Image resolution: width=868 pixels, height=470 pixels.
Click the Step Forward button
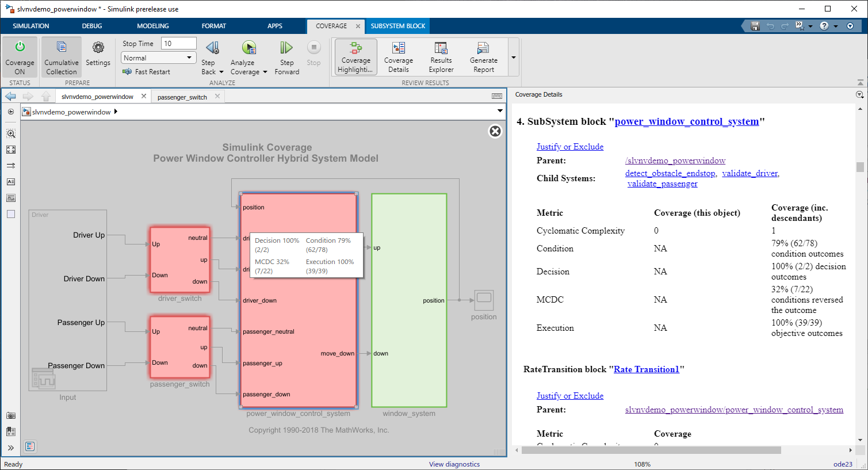point(286,48)
